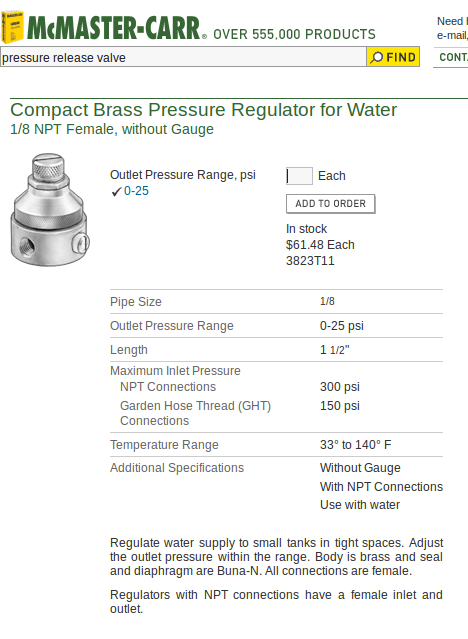Click the $61.48 Each price text
Image resolution: width=468 pixels, height=639 pixels.
(x=320, y=245)
